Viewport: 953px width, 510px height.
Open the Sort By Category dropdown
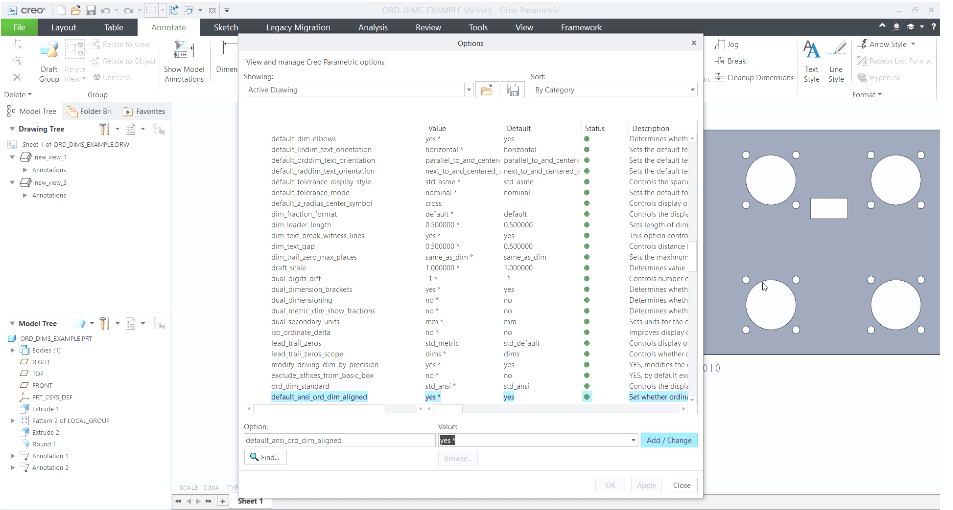[692, 90]
